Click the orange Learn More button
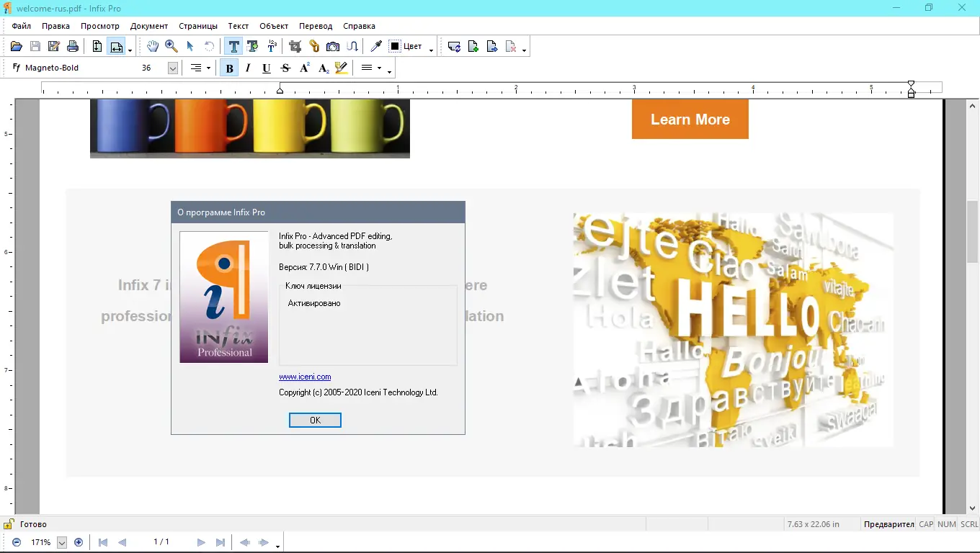The width and height of the screenshot is (980, 553). 690,119
